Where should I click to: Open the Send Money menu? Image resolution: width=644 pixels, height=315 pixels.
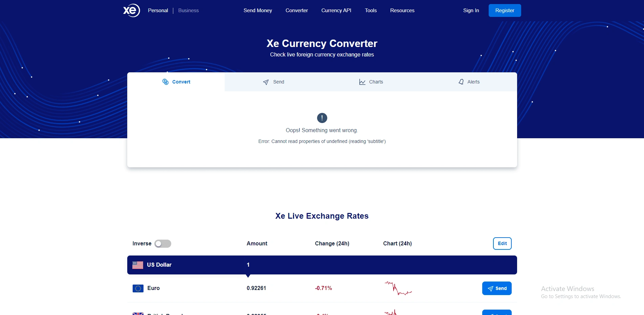pyautogui.click(x=258, y=10)
